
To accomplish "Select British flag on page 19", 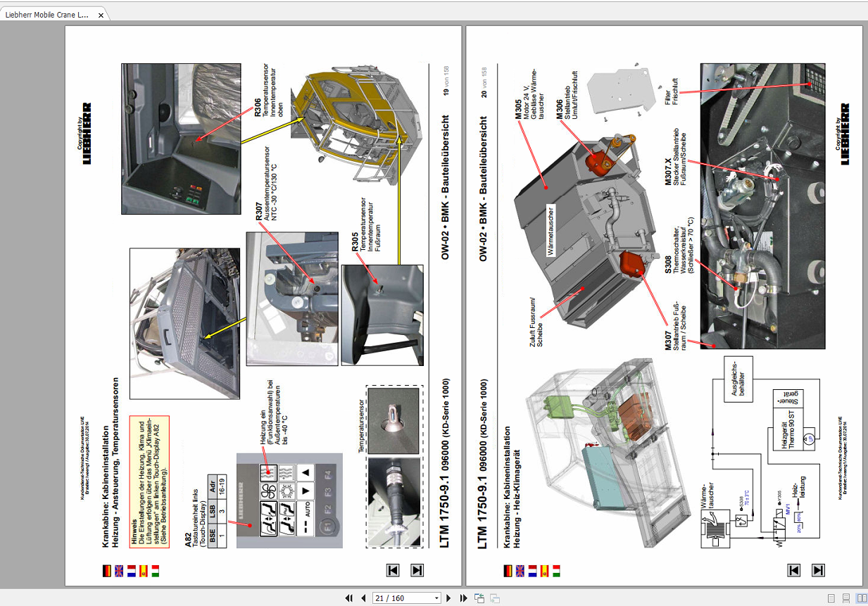I will click(119, 570).
